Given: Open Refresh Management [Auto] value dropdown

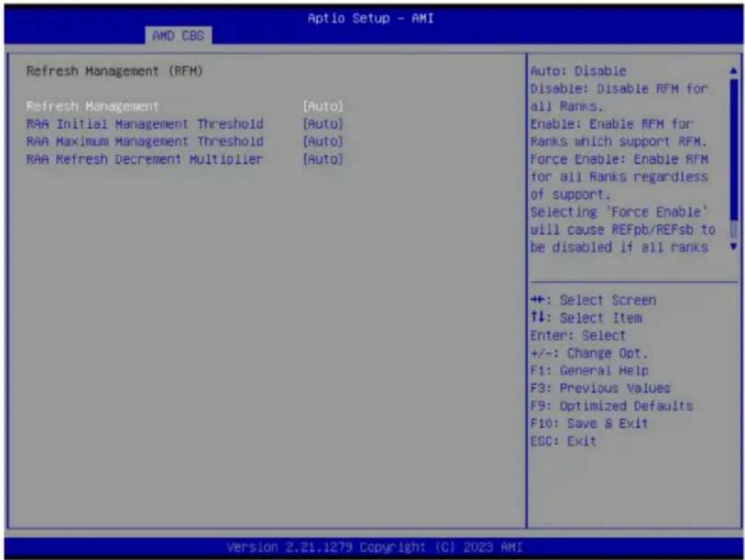Looking at the screenshot, I should coord(323,107).
